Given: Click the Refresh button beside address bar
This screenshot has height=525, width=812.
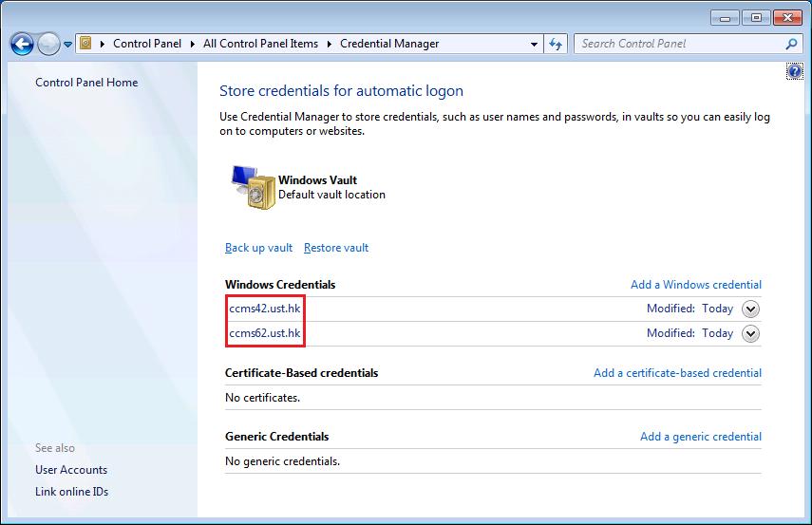Looking at the screenshot, I should click(557, 44).
